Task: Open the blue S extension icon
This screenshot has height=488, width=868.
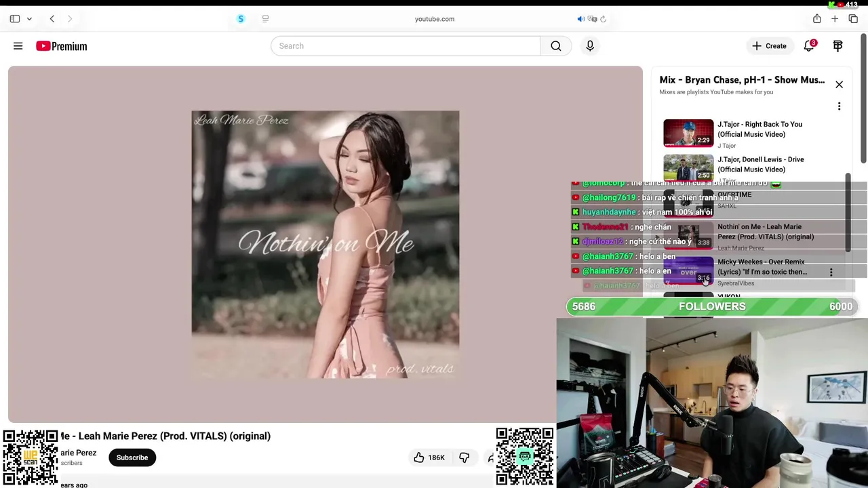Action: pyautogui.click(x=241, y=19)
